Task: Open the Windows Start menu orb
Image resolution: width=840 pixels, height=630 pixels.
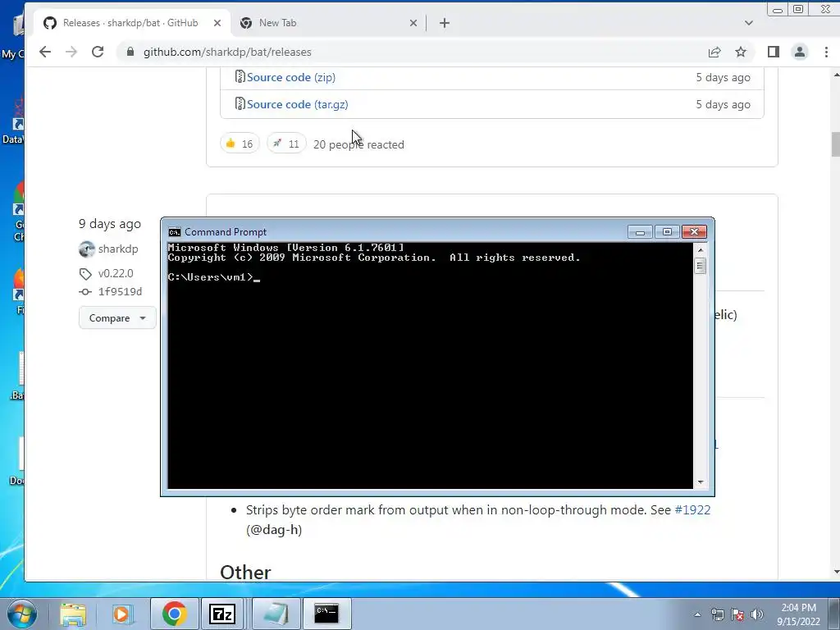Action: point(22,614)
